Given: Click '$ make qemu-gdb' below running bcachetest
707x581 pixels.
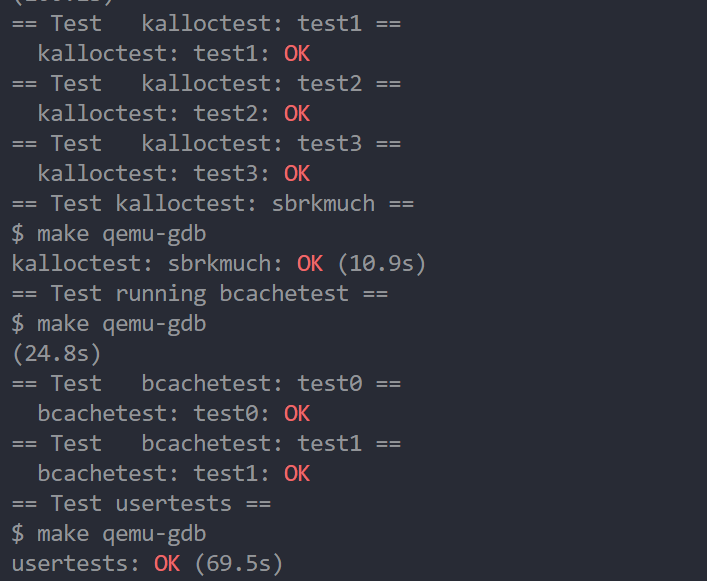Looking at the screenshot, I should point(109,324).
